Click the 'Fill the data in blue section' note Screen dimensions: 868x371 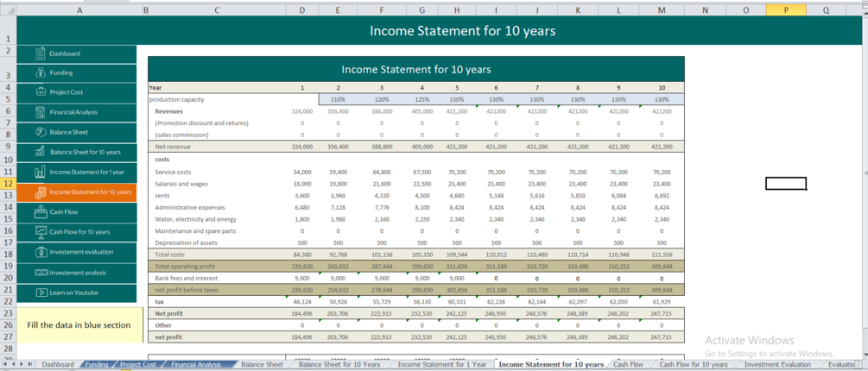point(79,324)
